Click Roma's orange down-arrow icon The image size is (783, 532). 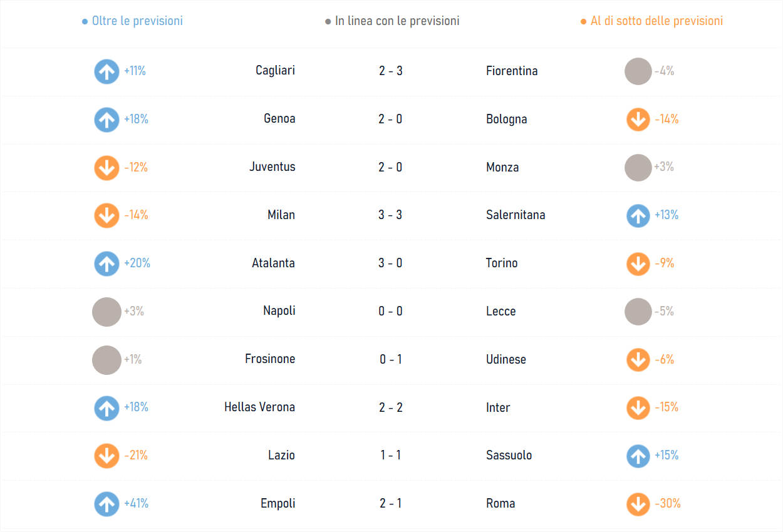[x=638, y=504]
